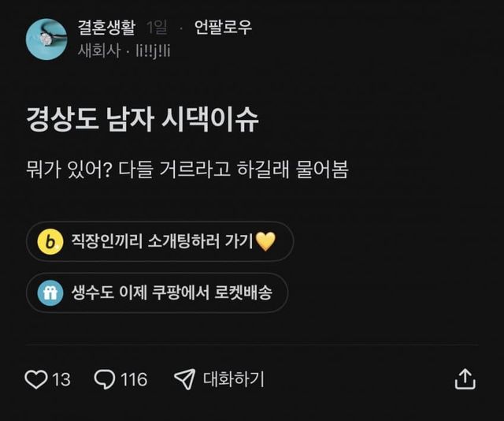
Task: Select the 새회사 company label
Action: coord(99,51)
